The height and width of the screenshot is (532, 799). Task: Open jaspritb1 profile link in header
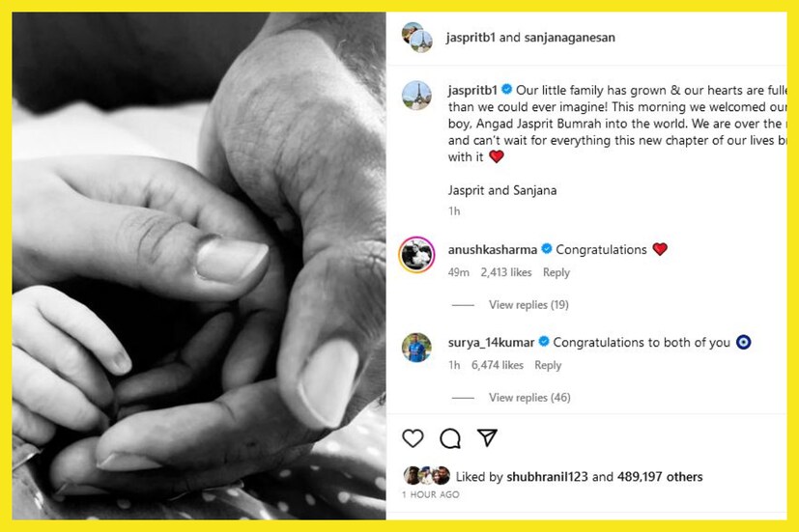tap(471, 37)
